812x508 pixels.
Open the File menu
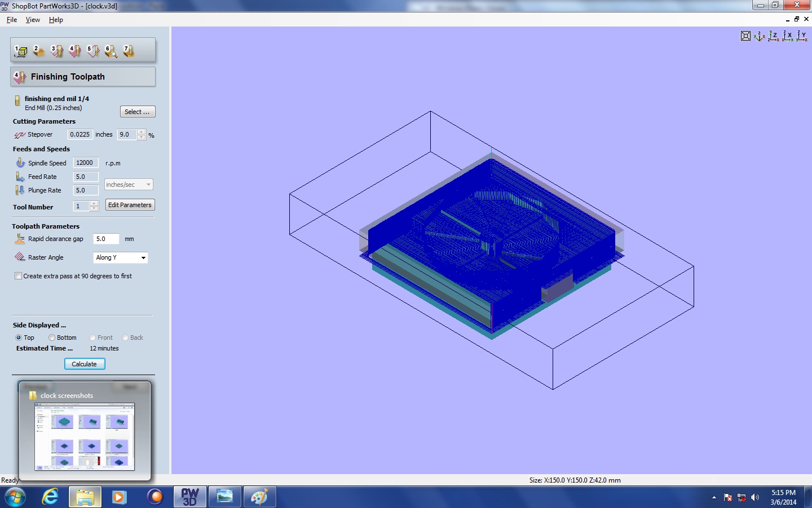tap(12, 20)
